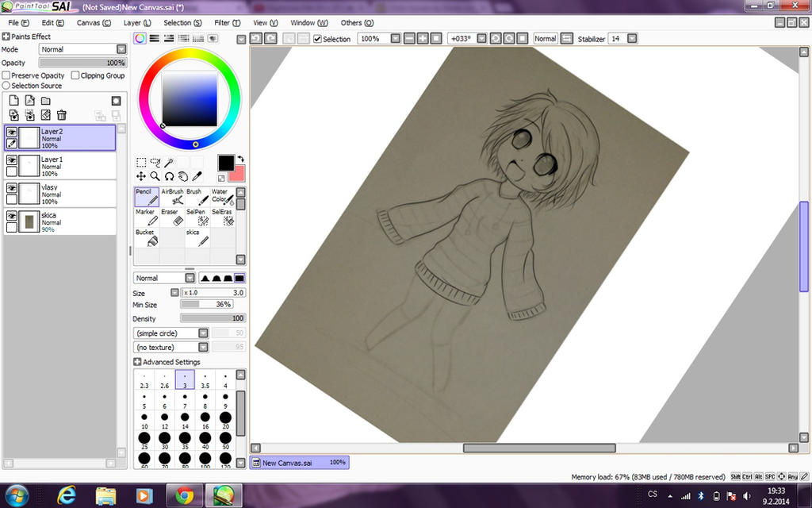Toggle Preserve Opacity checkbox

[x=6, y=75]
